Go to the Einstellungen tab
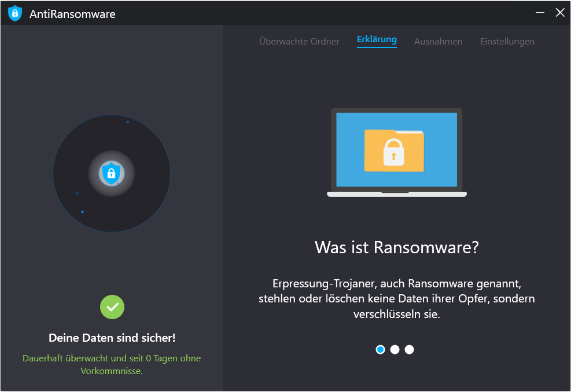 [x=507, y=42]
